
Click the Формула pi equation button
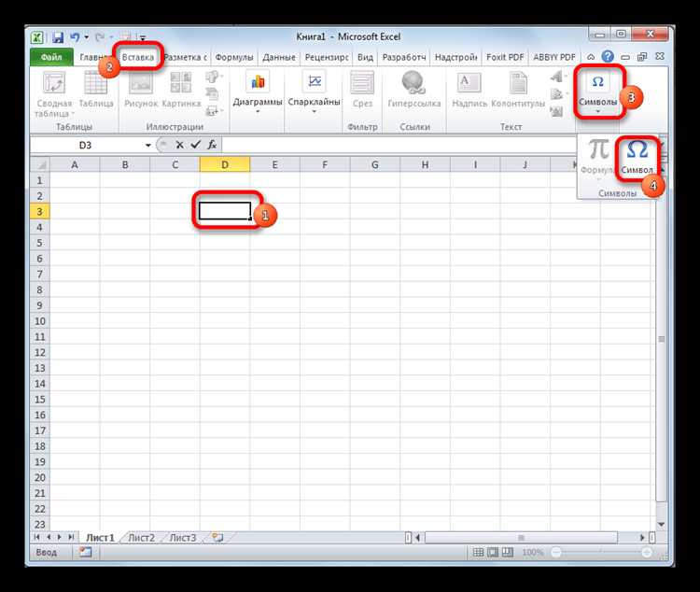(x=597, y=159)
